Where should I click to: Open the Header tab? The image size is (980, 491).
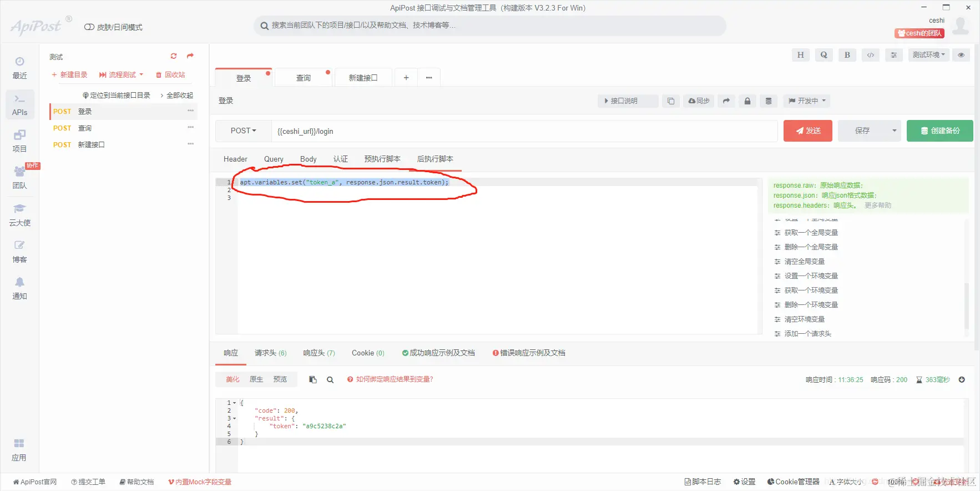[x=235, y=159]
